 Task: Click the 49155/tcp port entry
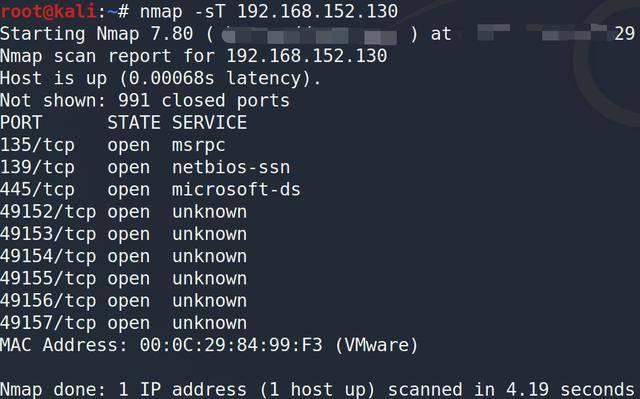48,279
